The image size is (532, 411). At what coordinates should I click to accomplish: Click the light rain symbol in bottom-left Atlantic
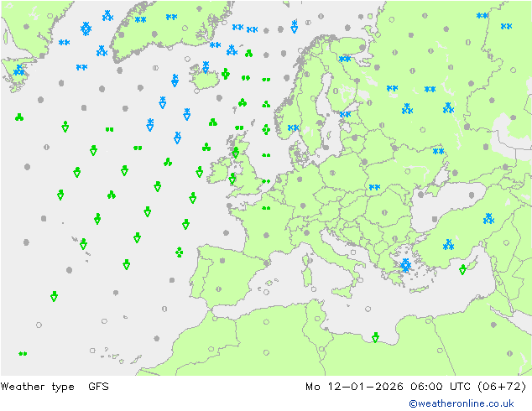coord(23,354)
